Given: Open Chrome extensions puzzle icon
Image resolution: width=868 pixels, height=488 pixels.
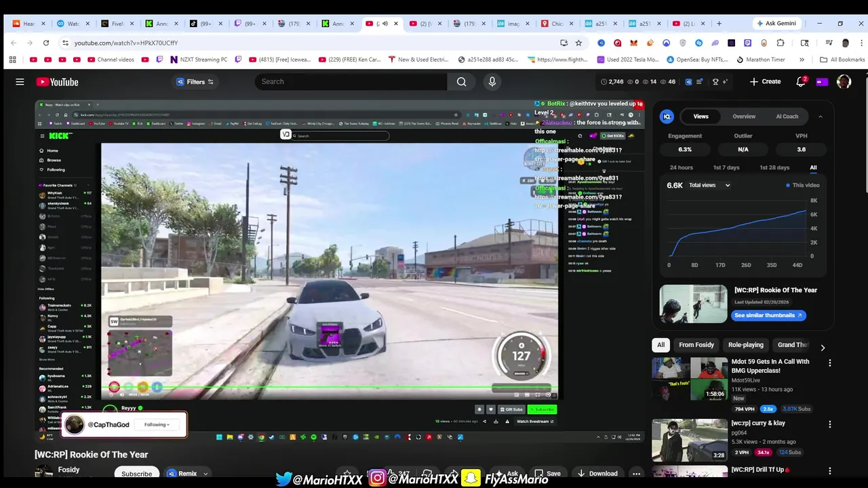Looking at the screenshot, I should pos(781,43).
